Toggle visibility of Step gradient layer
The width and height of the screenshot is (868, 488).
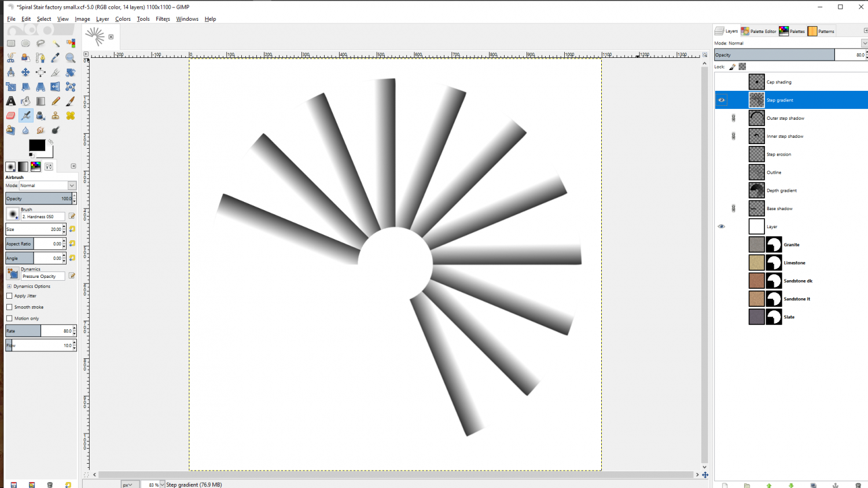tap(721, 100)
